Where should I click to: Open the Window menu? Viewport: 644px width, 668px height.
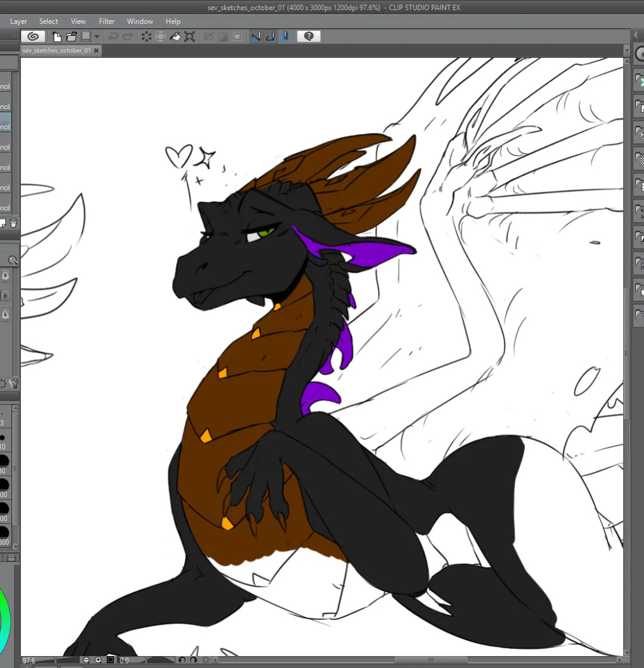(x=140, y=21)
